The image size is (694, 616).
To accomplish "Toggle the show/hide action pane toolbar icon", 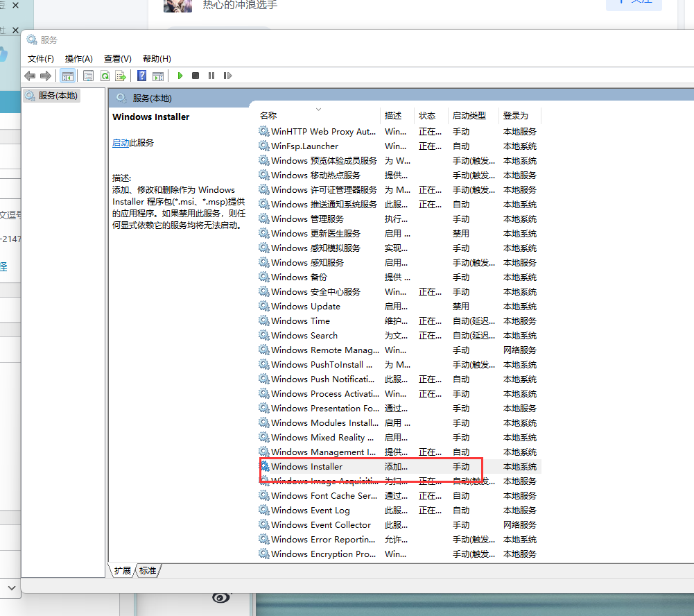I will (158, 76).
